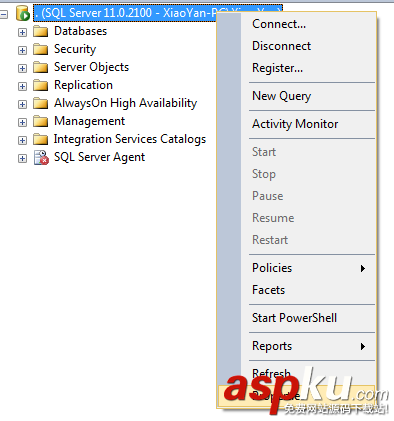Click the disabled Resume menu entry
Image resolution: width=394 pixels, height=421 pixels.
297,218
